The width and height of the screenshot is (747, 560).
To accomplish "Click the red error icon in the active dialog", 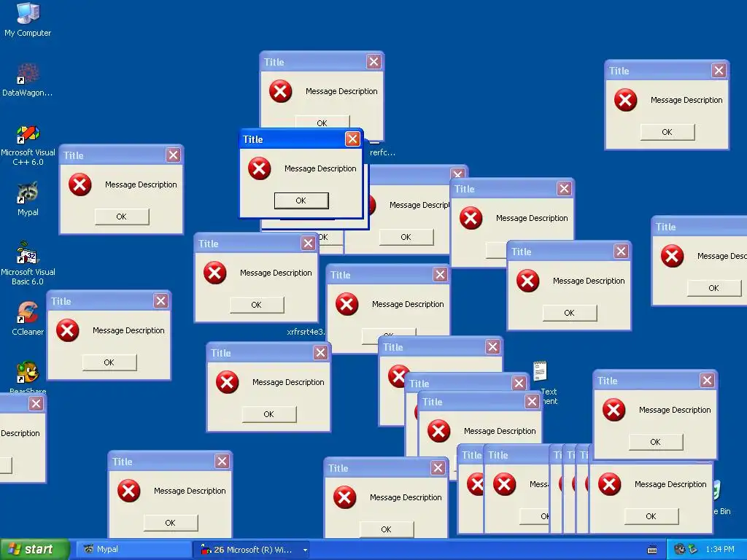I will point(260,168).
